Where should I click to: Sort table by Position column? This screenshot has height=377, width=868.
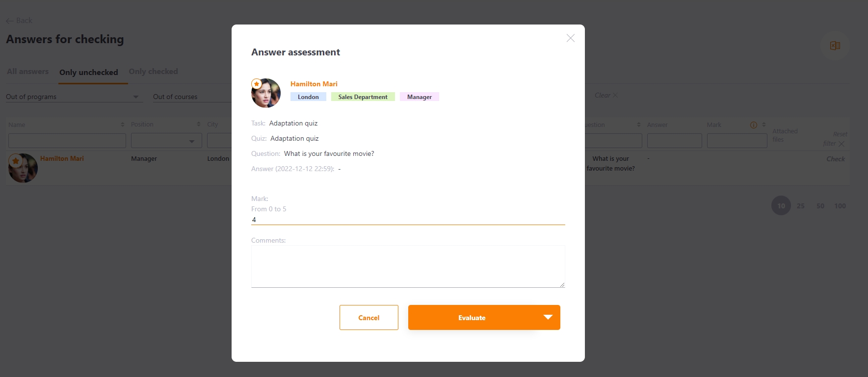pos(199,125)
